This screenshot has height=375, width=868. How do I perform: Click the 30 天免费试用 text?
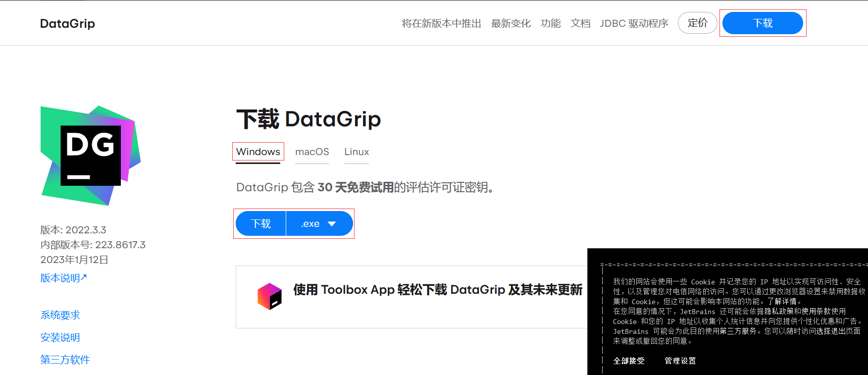coord(356,187)
